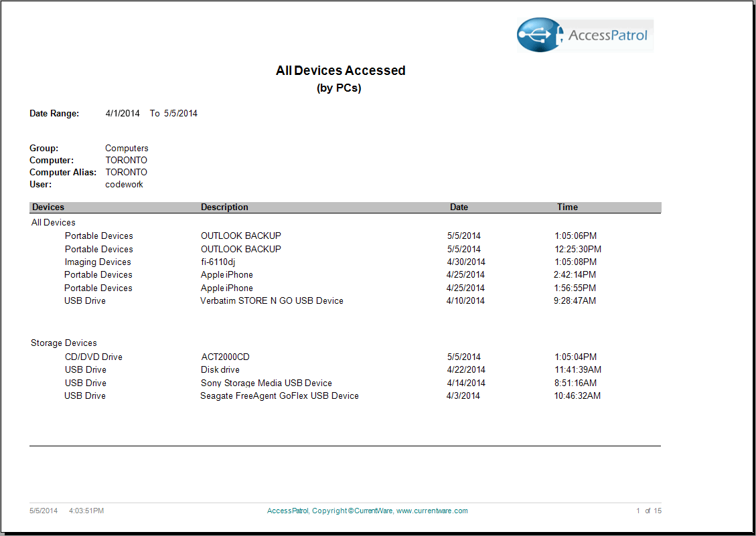
Task: Select Verbatim STORE N GO USB Device
Action: tap(272, 300)
